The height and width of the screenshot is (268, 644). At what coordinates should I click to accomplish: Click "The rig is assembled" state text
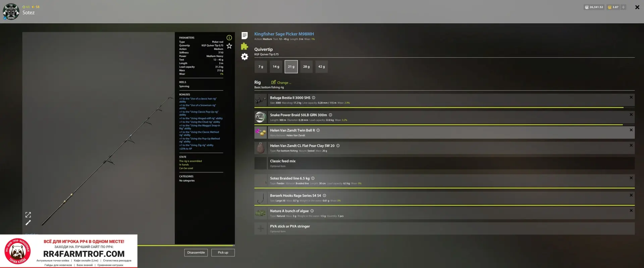tap(191, 161)
